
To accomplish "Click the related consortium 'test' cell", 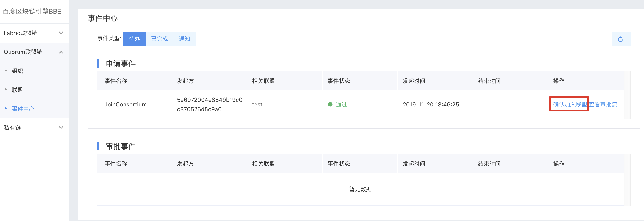I will pos(257,105).
